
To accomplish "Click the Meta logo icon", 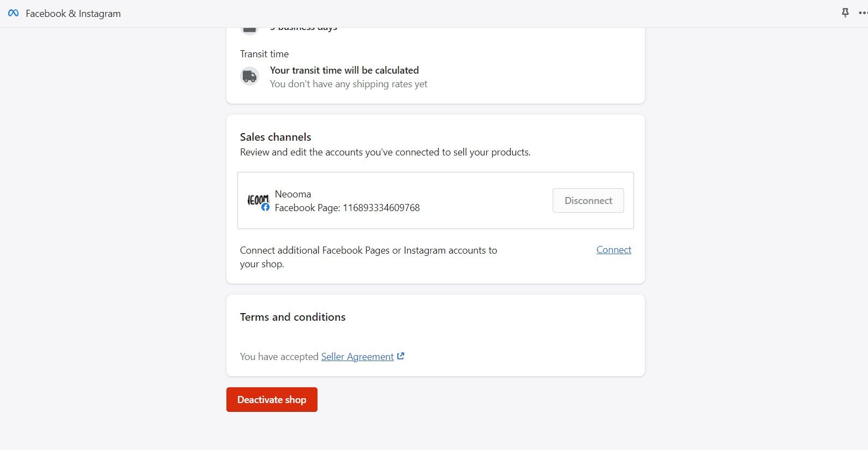I will coord(13,13).
